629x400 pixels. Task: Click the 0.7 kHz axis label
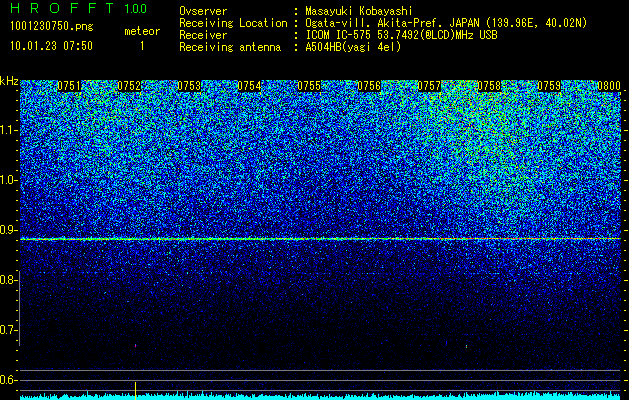coord(8,330)
